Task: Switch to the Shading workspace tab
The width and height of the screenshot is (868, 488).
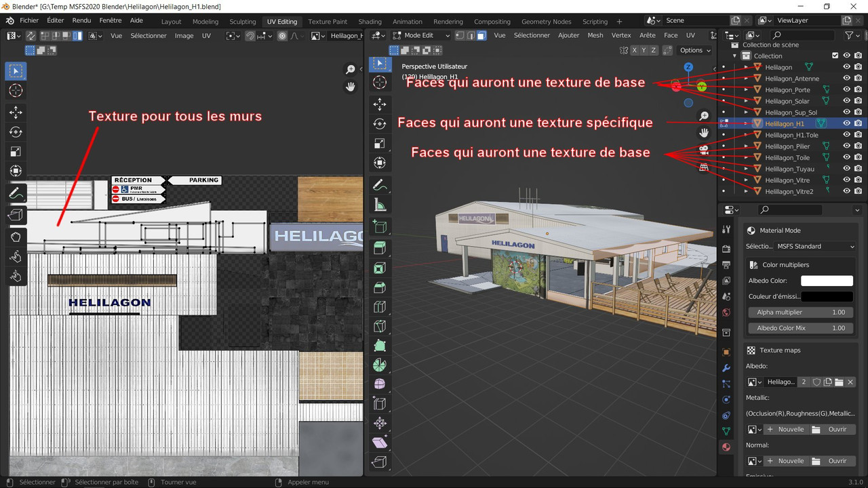Action: tap(370, 21)
